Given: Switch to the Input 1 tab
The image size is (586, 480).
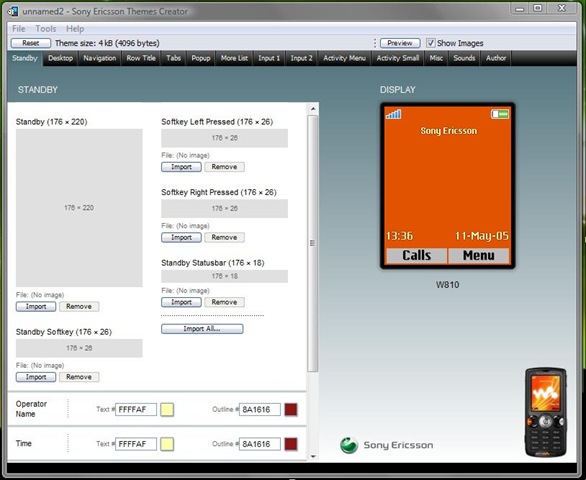Looking at the screenshot, I should (269, 58).
